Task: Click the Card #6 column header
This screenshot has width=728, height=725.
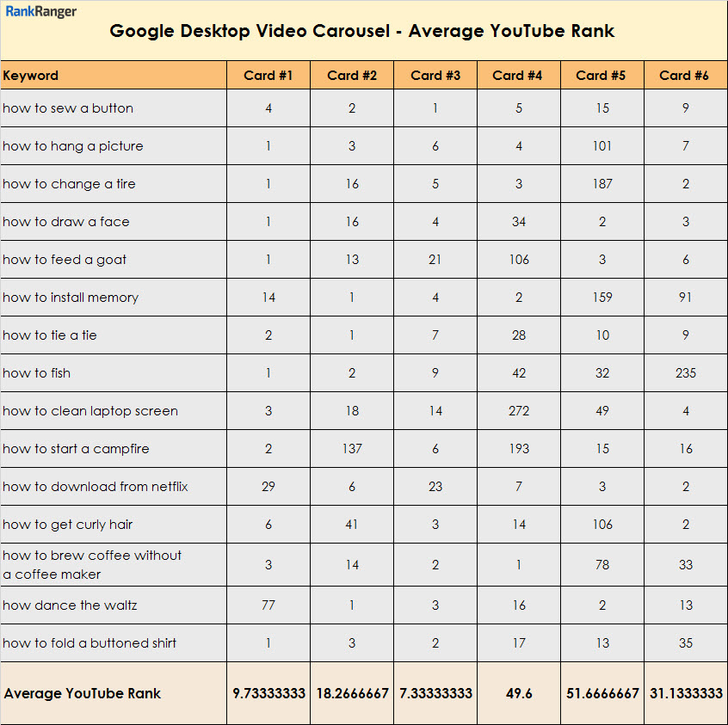Action: tap(684, 76)
